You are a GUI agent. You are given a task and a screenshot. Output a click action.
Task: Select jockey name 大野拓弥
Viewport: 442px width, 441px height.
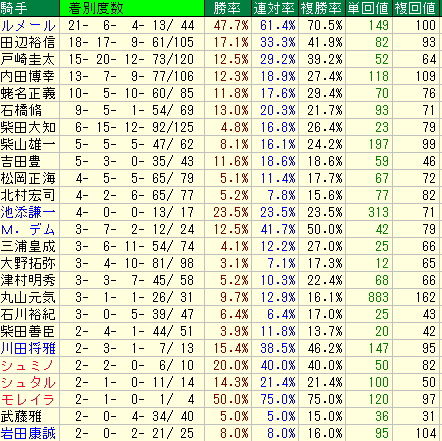click(28, 264)
